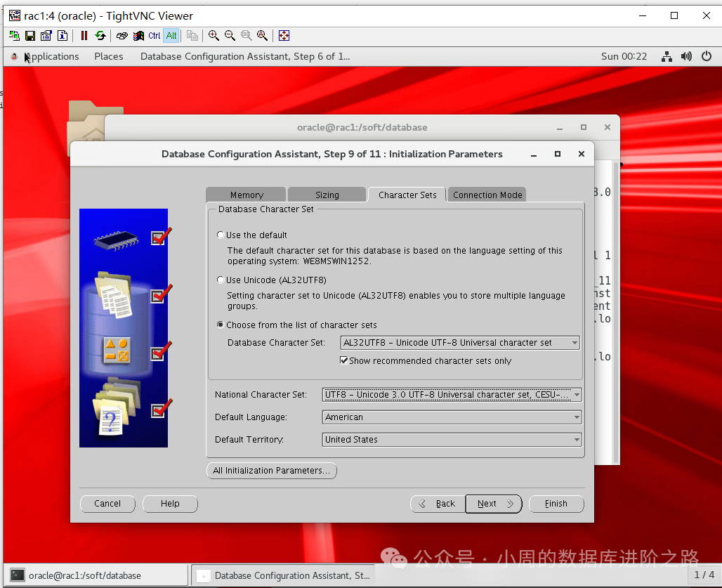Select Choose from the list radio button
Screen dimensions: 722x588
(x=221, y=325)
